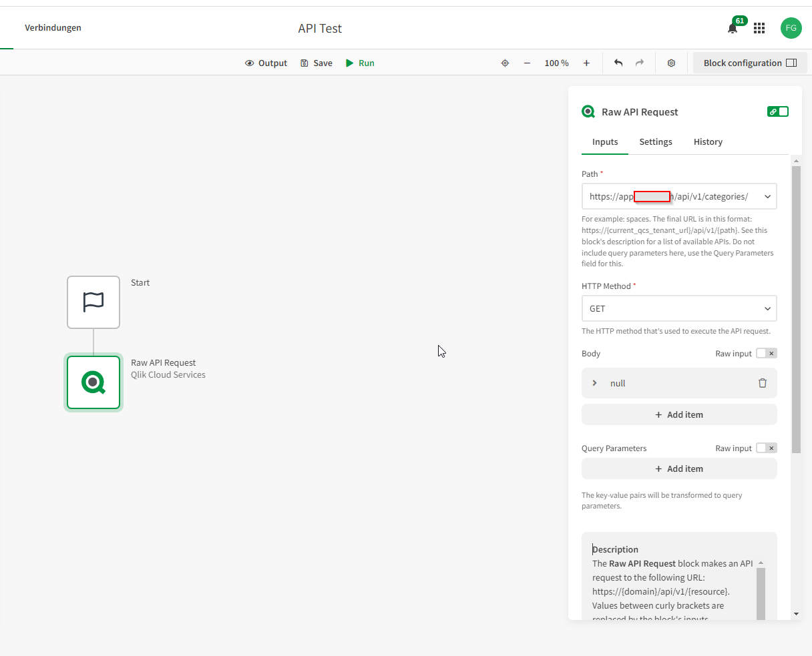
Task: Open the Path field dropdown arrow
Action: tap(767, 196)
